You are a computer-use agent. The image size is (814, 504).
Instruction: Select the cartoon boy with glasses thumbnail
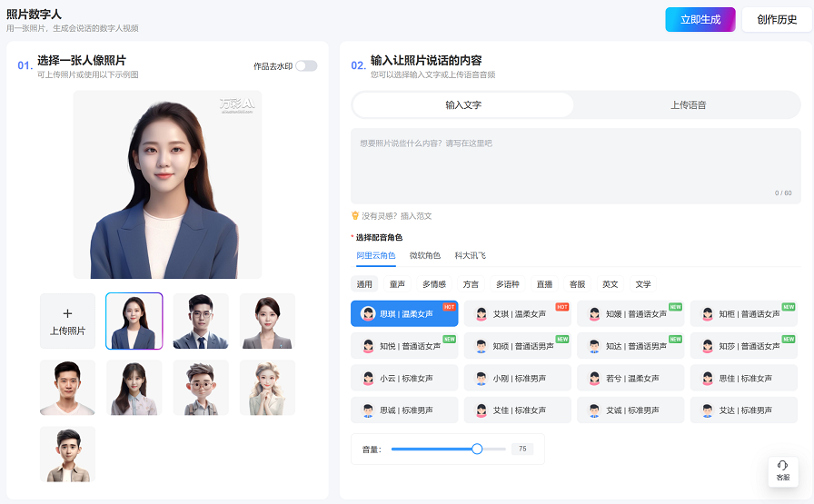(x=201, y=388)
